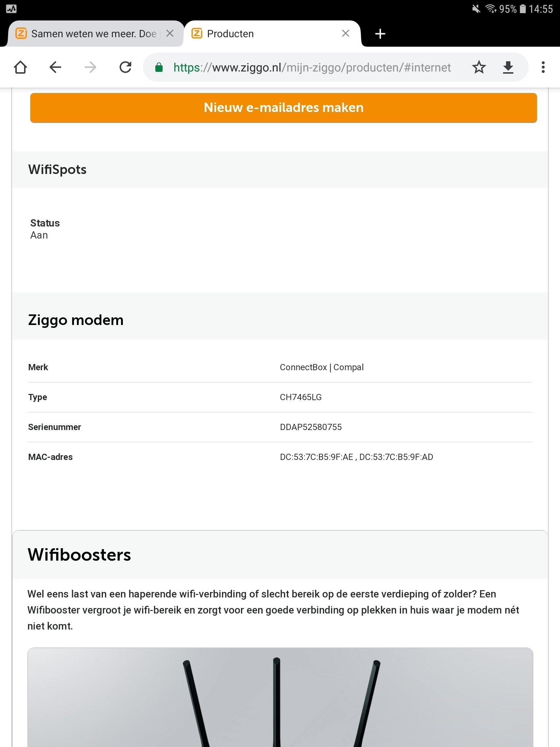Viewport: 560px width, 747px height.
Task: Tap 'Nieuw e-mailadres maken' button
Action: point(284,108)
